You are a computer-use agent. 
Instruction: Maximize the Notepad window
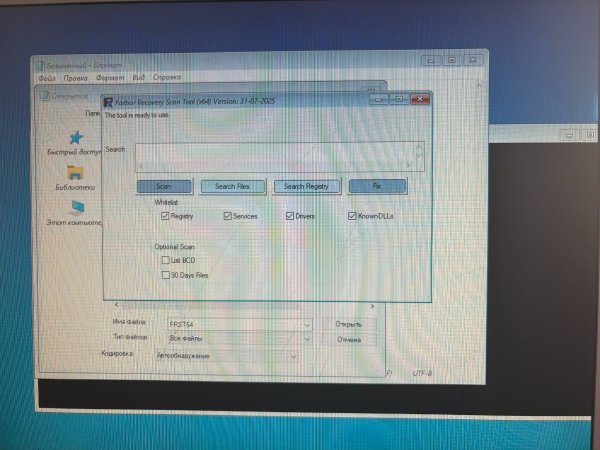pyautogui.click(x=452, y=60)
